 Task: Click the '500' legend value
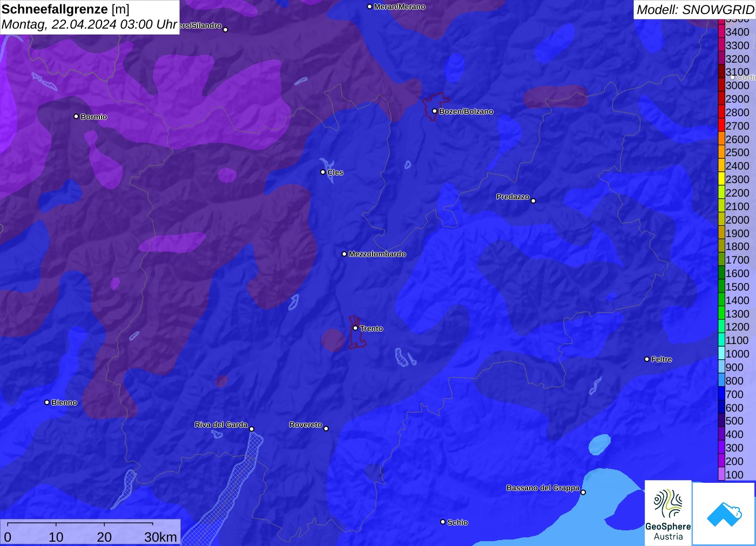[734, 421]
